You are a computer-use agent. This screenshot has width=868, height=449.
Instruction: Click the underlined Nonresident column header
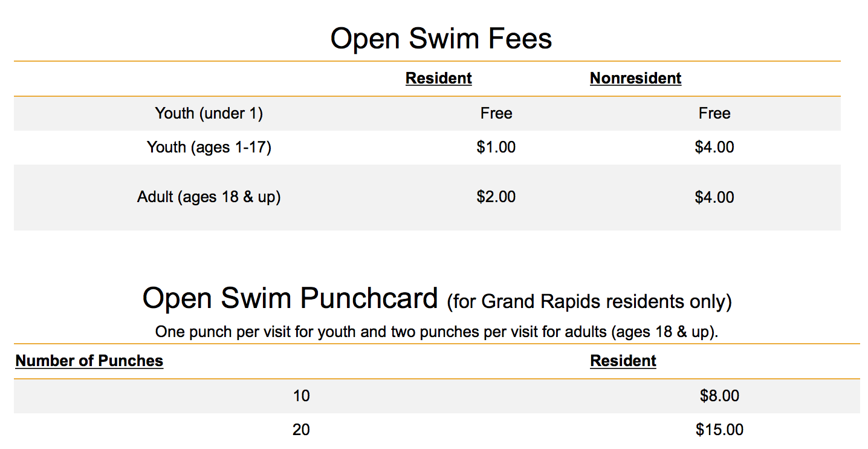point(635,78)
